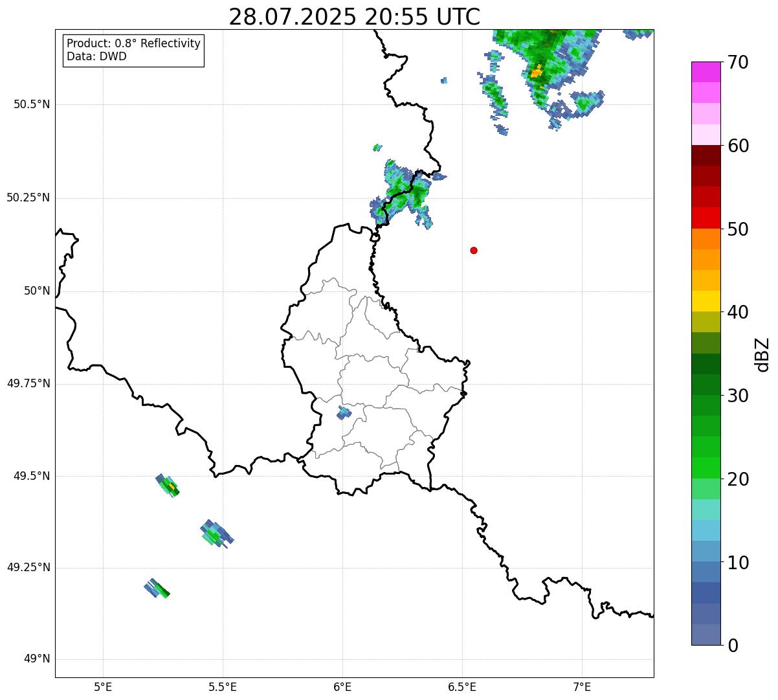The width and height of the screenshot is (778, 700).
Task: Click the 30 colorbar tick label
Action: pyautogui.click(x=738, y=396)
